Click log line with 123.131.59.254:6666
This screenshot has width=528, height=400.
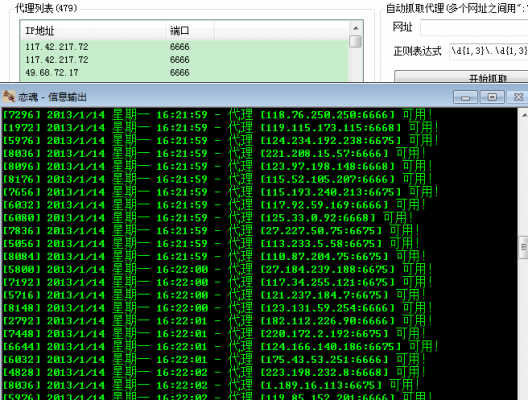218,308
